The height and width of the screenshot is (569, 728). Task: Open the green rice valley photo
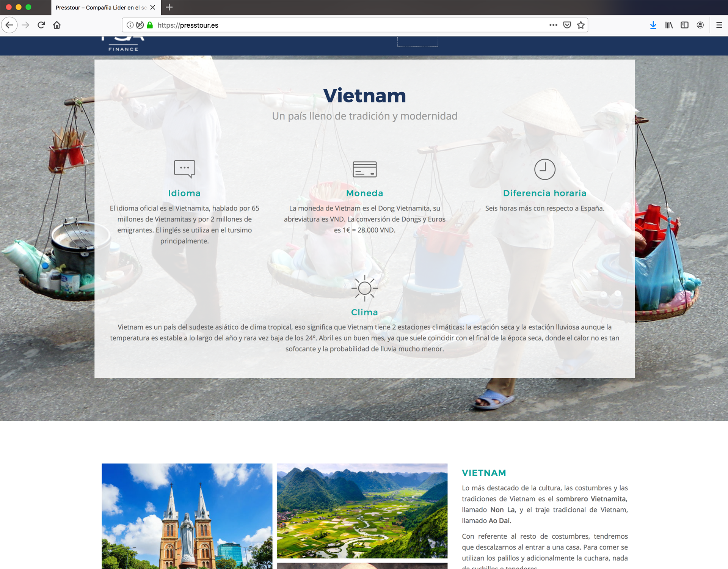[362, 511]
